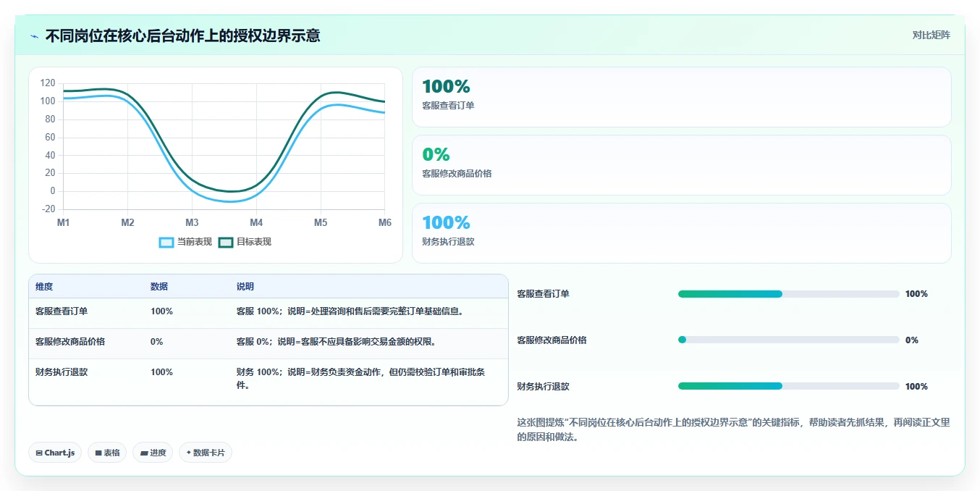Image resolution: width=980 pixels, height=491 pixels.
Task: Click the dark green 目标表现 legend swatch
Action: point(226,242)
